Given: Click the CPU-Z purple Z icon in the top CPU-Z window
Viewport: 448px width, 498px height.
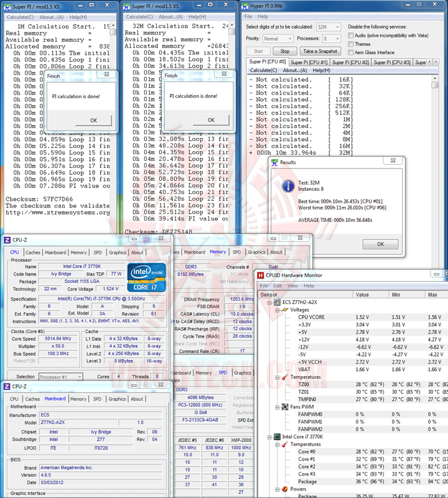Looking at the screenshot, I should click(x=7, y=240).
